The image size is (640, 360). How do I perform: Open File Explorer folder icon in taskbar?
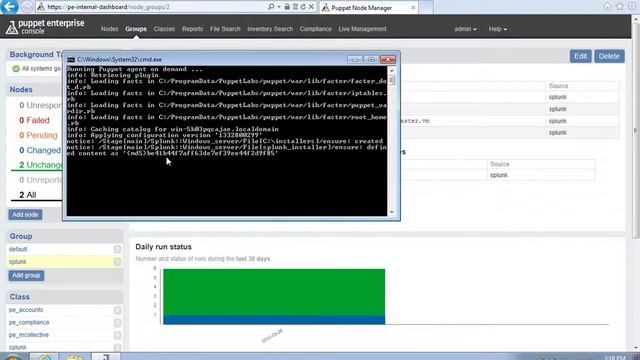click(x=75, y=357)
